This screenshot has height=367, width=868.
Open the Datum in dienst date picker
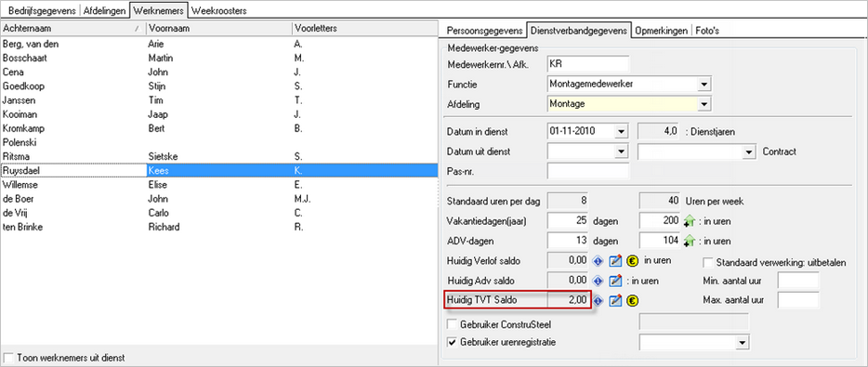622,132
